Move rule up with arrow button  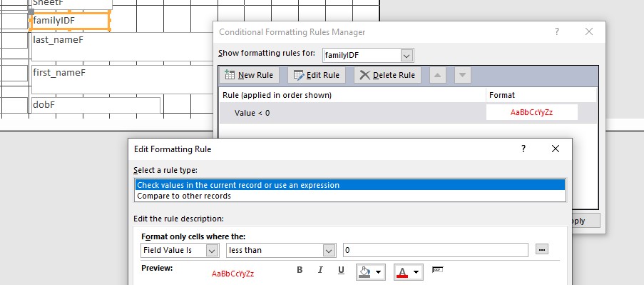(437, 75)
